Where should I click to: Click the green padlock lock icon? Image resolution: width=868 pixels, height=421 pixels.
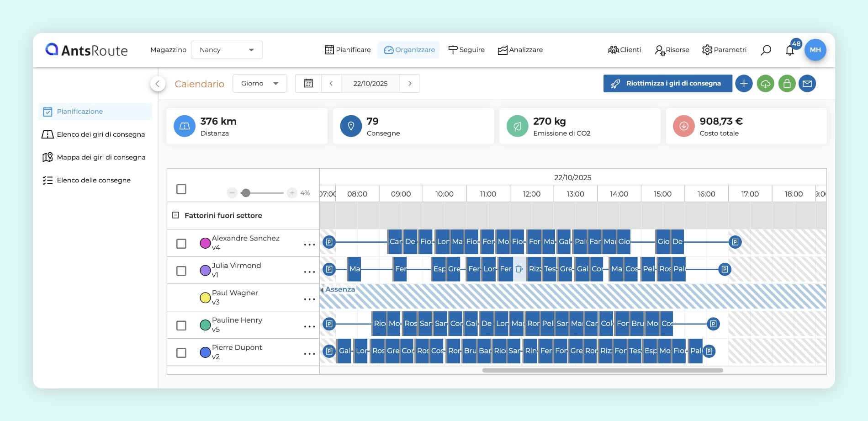[x=787, y=84]
